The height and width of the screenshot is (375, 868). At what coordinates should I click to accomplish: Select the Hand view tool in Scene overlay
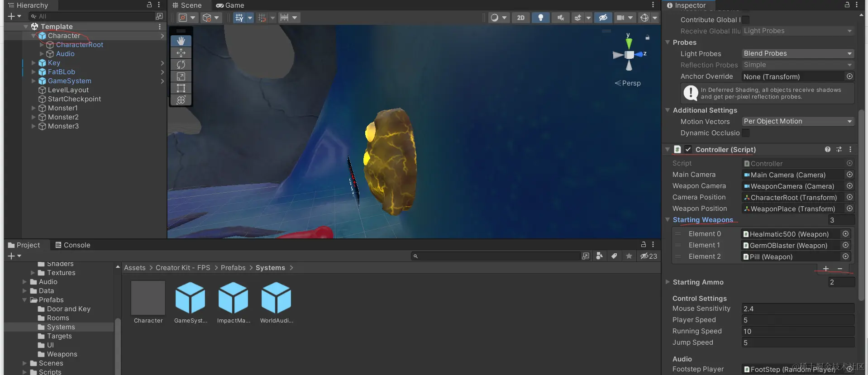pyautogui.click(x=181, y=41)
